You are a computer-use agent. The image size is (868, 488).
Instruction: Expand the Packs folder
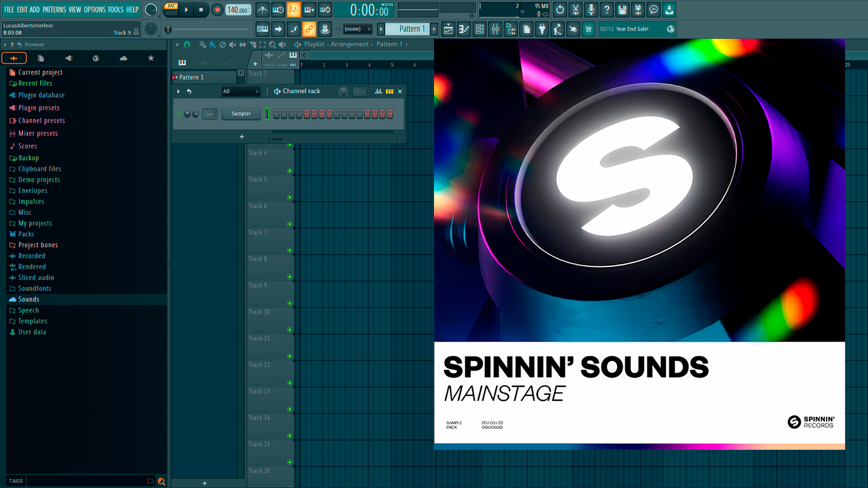26,234
